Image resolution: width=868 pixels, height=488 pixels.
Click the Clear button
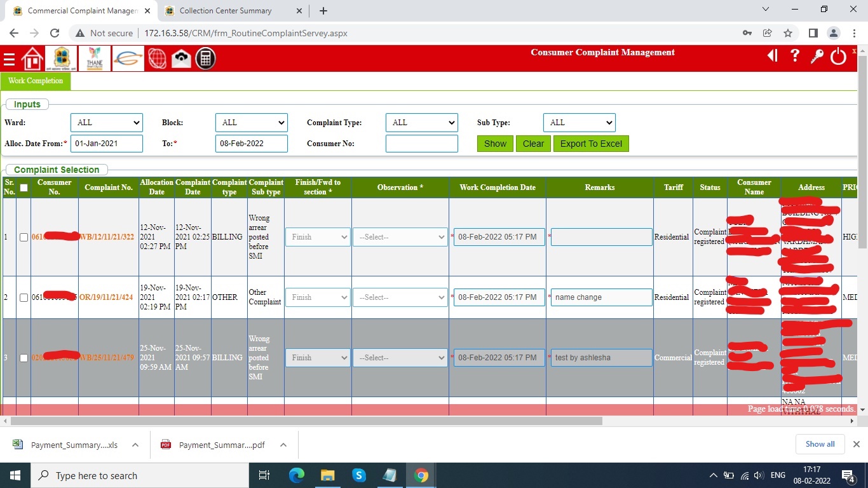point(533,144)
